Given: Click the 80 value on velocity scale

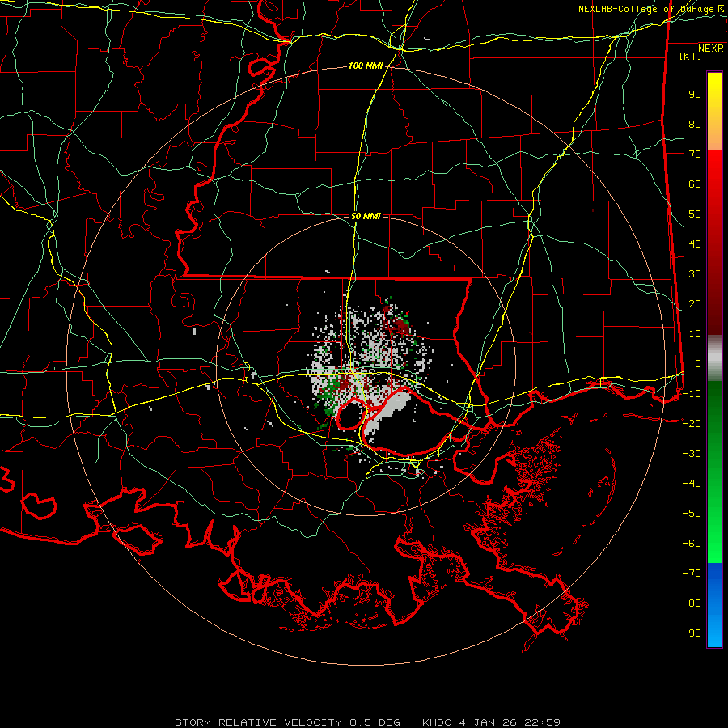Looking at the screenshot, I should click(695, 125).
